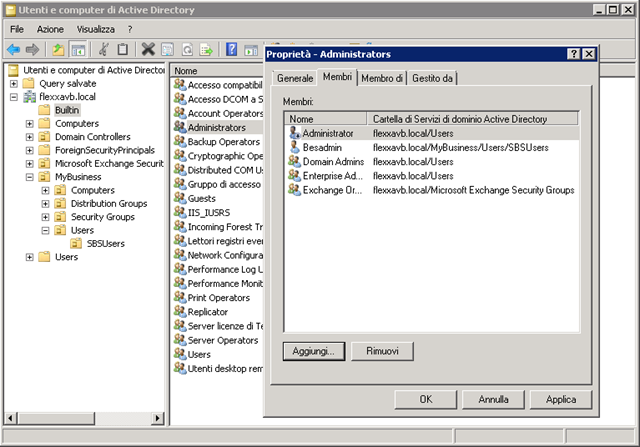Viewport: 640px width, 447px height.
Task: Click the tree pane's left scroll arrow
Action: (x=11, y=418)
